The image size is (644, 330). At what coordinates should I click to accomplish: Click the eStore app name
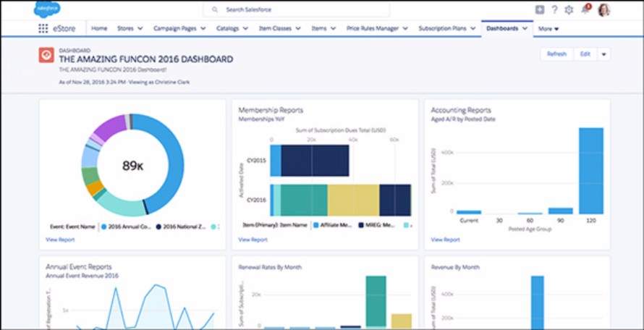click(x=64, y=28)
